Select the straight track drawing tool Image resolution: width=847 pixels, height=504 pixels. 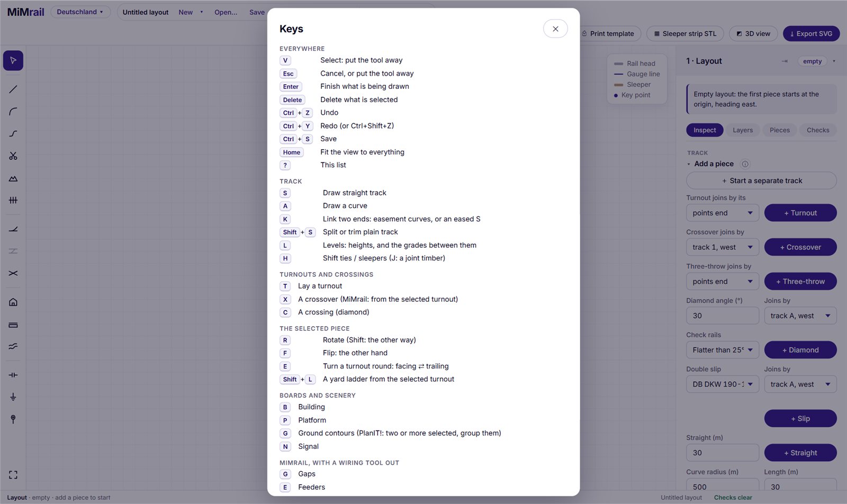click(13, 89)
